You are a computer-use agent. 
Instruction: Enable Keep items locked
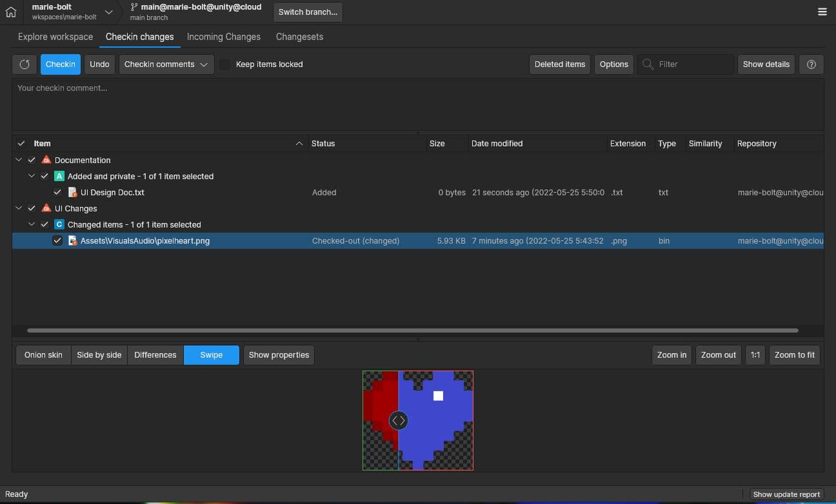click(x=224, y=64)
